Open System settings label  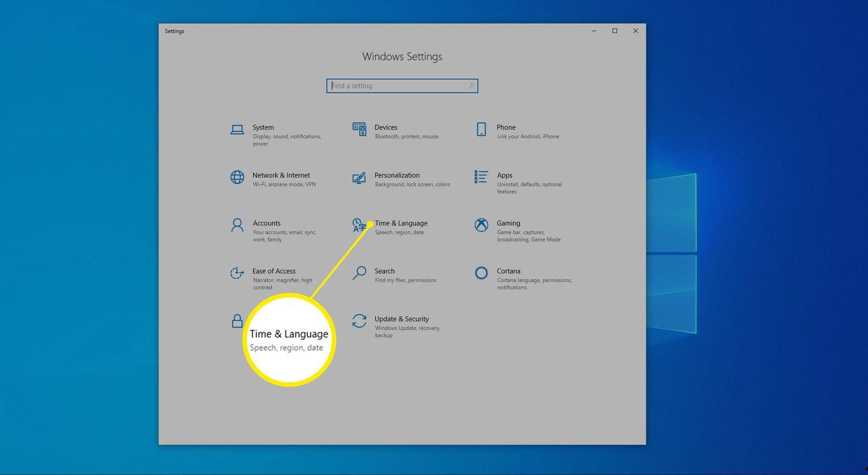tap(263, 127)
